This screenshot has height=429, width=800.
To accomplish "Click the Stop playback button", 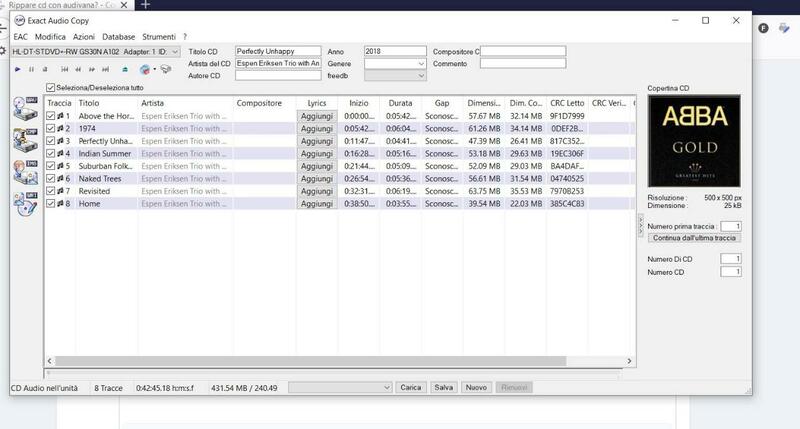I will (x=45, y=69).
